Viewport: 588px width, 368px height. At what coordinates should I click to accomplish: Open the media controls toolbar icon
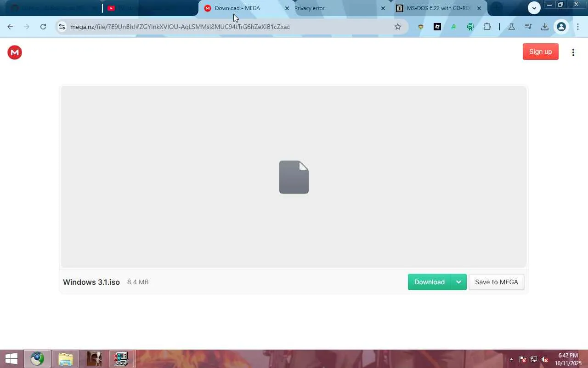click(x=528, y=27)
